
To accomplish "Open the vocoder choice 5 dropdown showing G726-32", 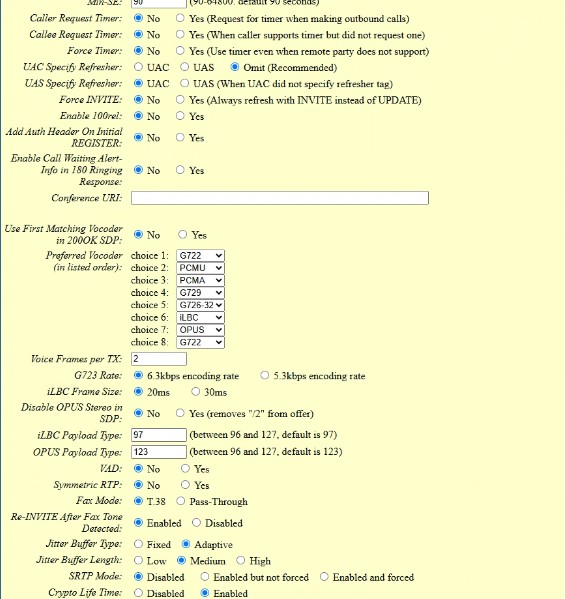I will click(x=201, y=305).
